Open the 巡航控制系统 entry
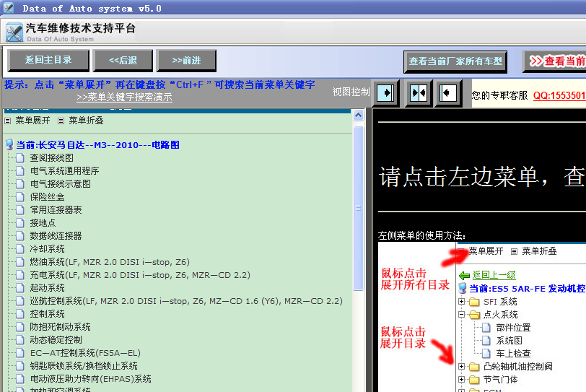The width and height of the screenshot is (586, 392). click(x=186, y=301)
